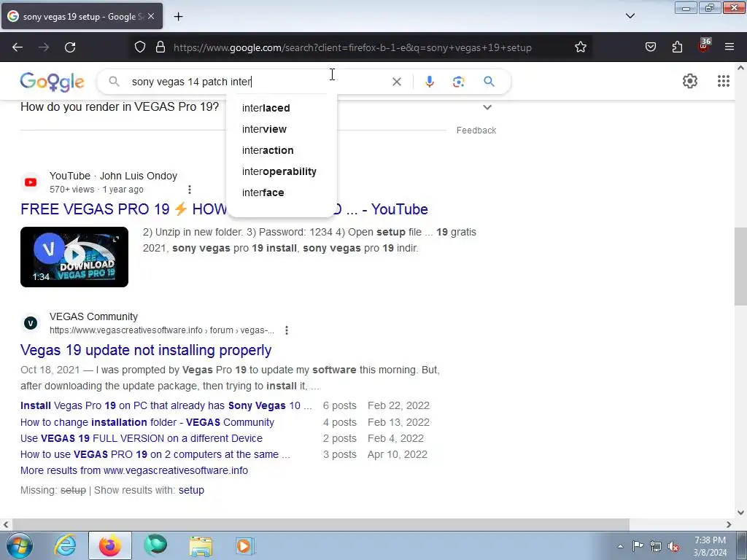Open the Action Center flag icon
This screenshot has width=747, height=560.
[x=638, y=546]
